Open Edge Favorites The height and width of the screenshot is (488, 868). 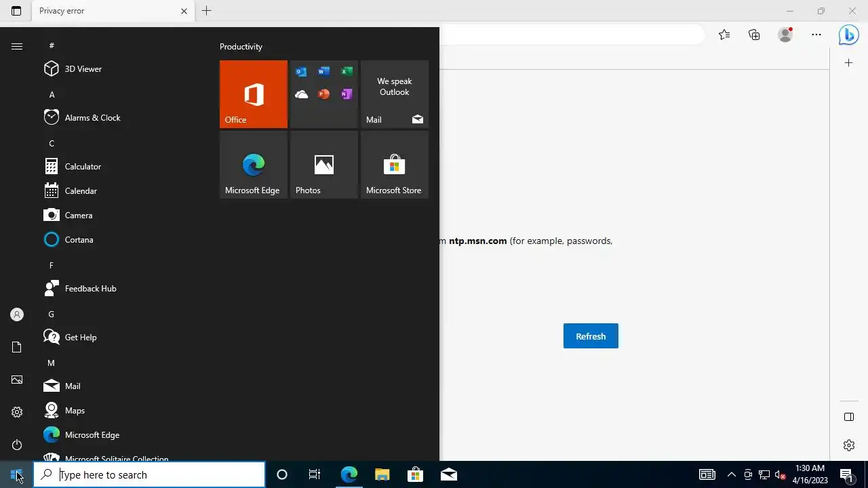724,35
